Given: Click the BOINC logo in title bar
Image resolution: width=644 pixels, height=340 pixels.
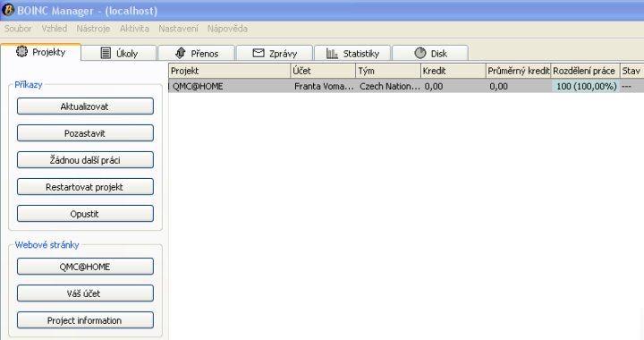Looking at the screenshot, I should [8, 10].
